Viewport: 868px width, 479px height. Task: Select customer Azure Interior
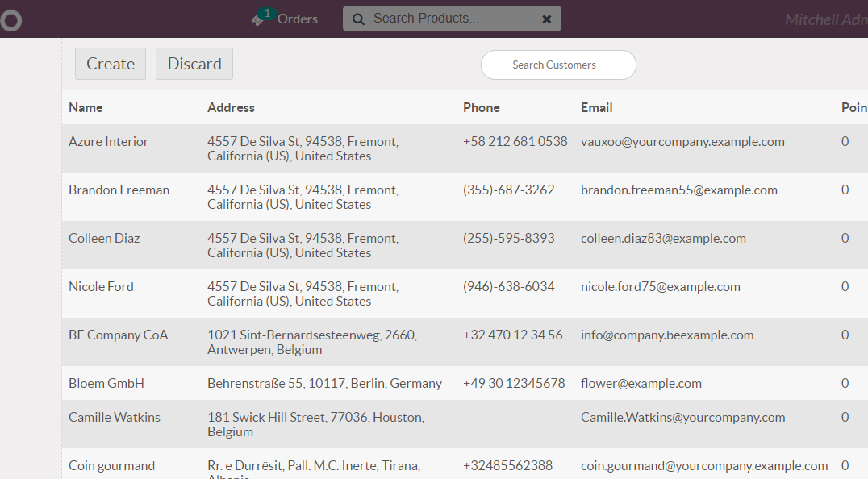point(108,142)
